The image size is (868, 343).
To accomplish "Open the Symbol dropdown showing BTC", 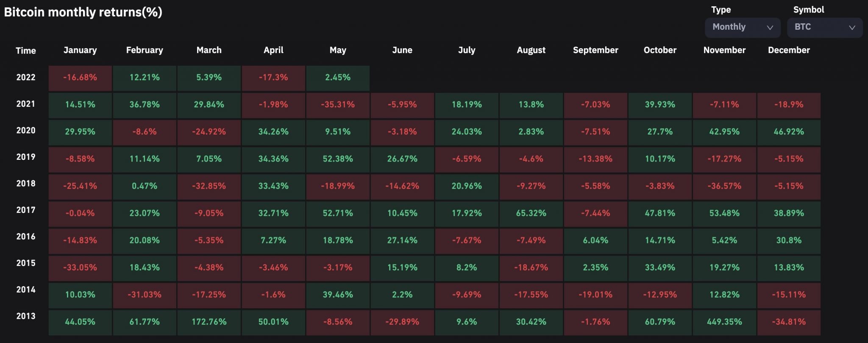I will [x=824, y=27].
